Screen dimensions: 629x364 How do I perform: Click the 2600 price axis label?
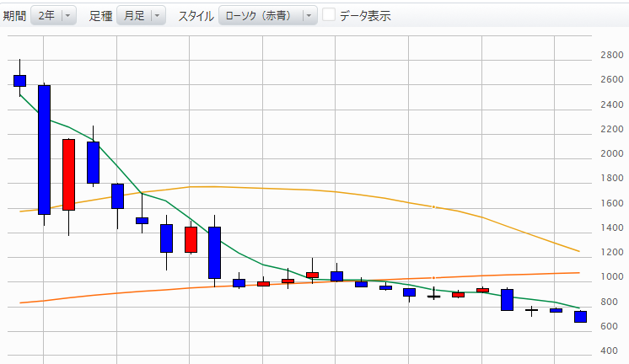pos(612,79)
